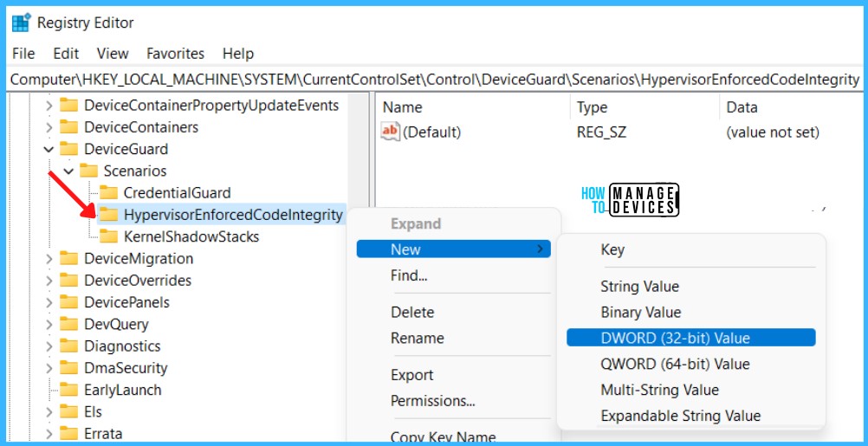Select the HypervisorEnforcedCodeIntegrity key label
868x446 pixels.
coord(233,215)
